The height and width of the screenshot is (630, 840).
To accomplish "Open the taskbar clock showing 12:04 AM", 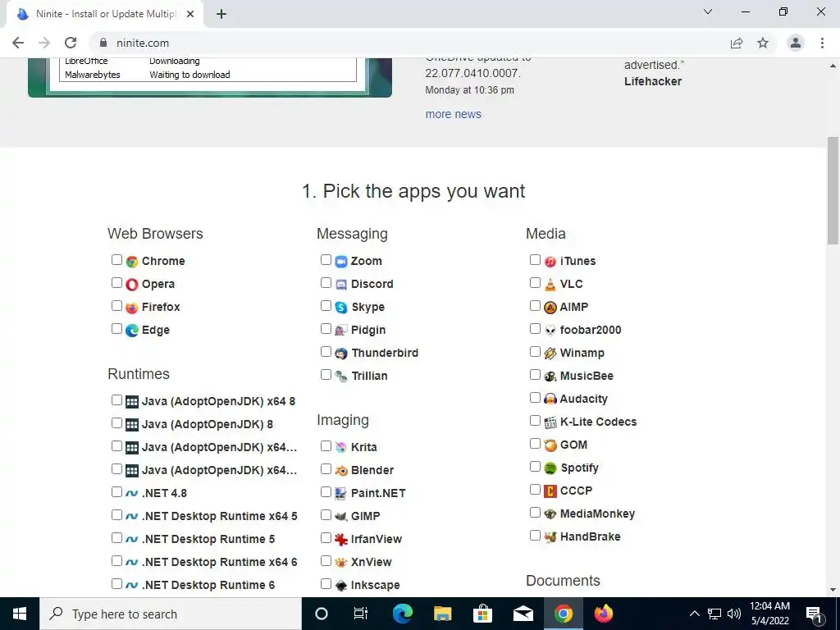I will [769, 614].
